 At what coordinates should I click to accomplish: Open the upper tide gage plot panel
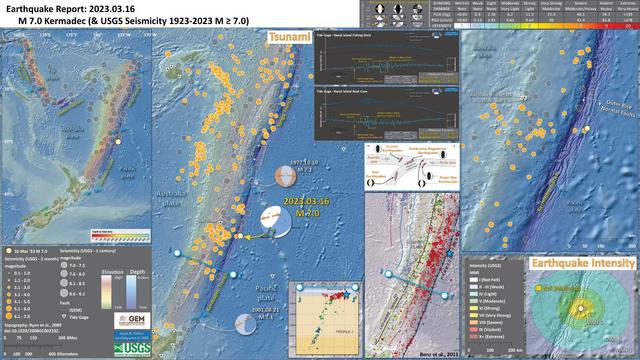pyautogui.click(x=387, y=57)
